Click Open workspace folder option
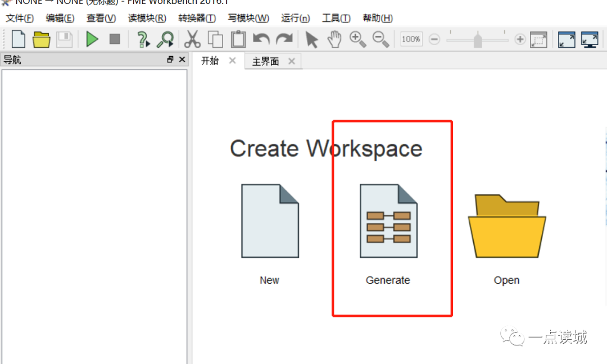Image resolution: width=607 pixels, height=364 pixels. [506, 226]
